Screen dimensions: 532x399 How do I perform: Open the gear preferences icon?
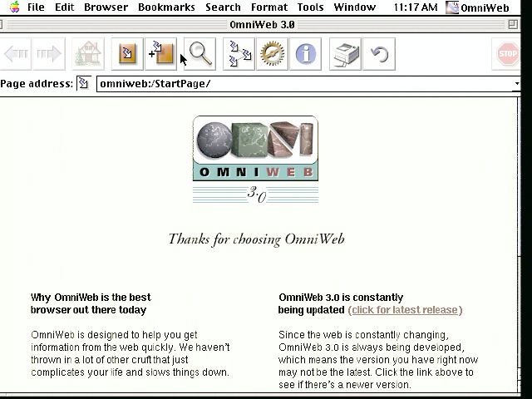272,54
